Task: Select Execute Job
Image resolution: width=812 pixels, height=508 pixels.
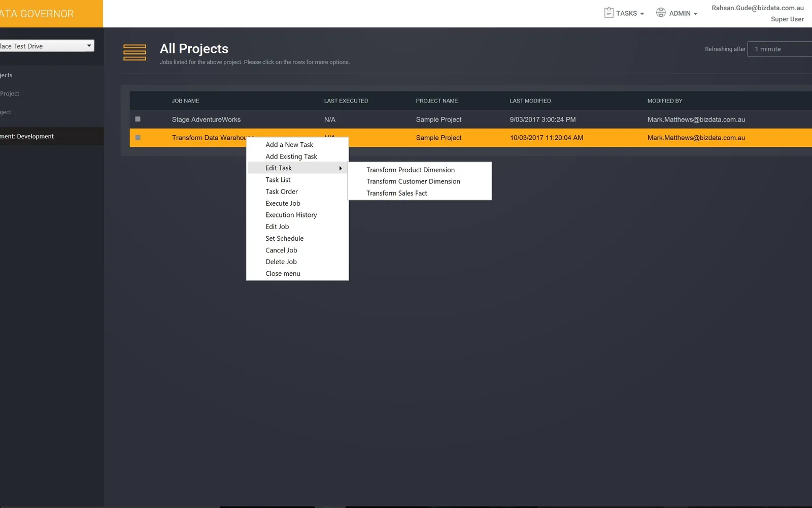Action: pos(297,203)
